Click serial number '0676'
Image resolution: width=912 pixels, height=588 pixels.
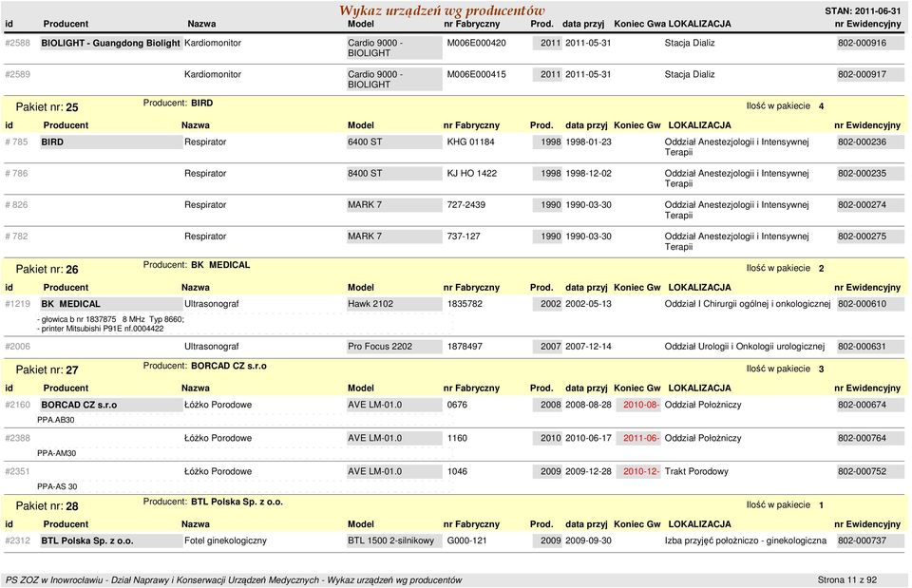(457, 405)
